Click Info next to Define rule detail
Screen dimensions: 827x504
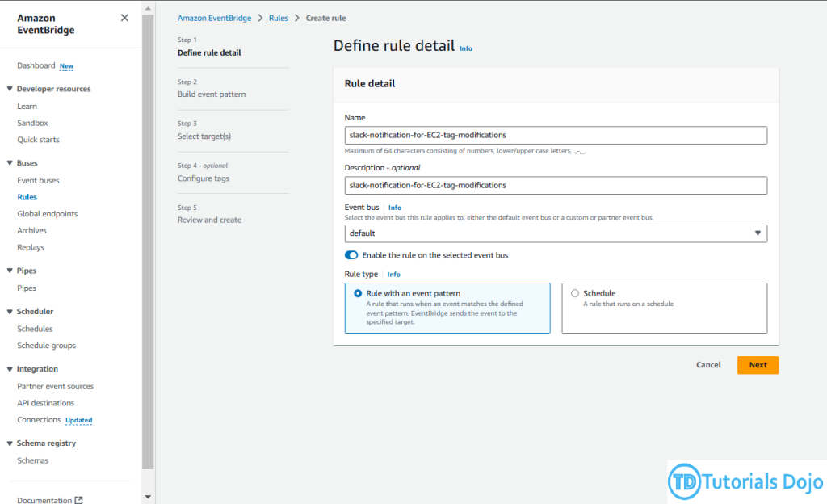tap(466, 48)
